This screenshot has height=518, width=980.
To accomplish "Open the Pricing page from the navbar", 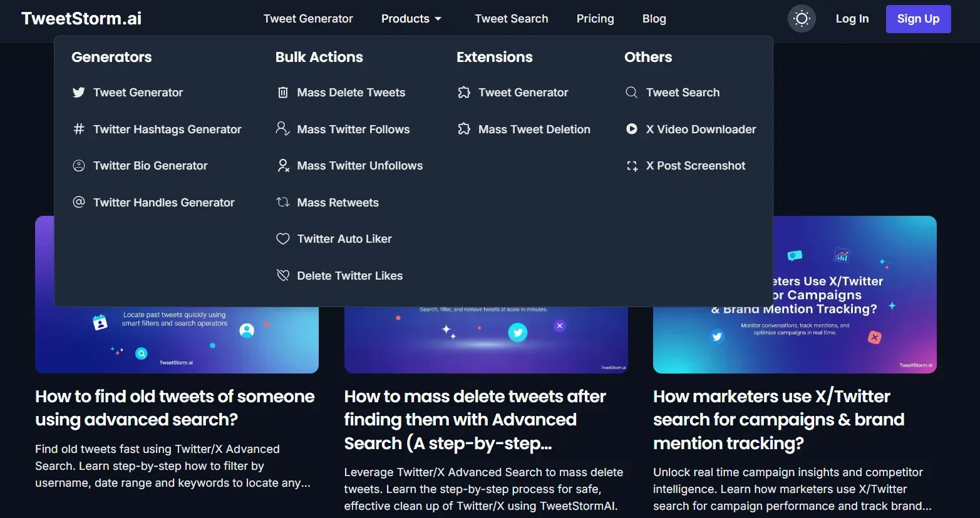I will [595, 18].
